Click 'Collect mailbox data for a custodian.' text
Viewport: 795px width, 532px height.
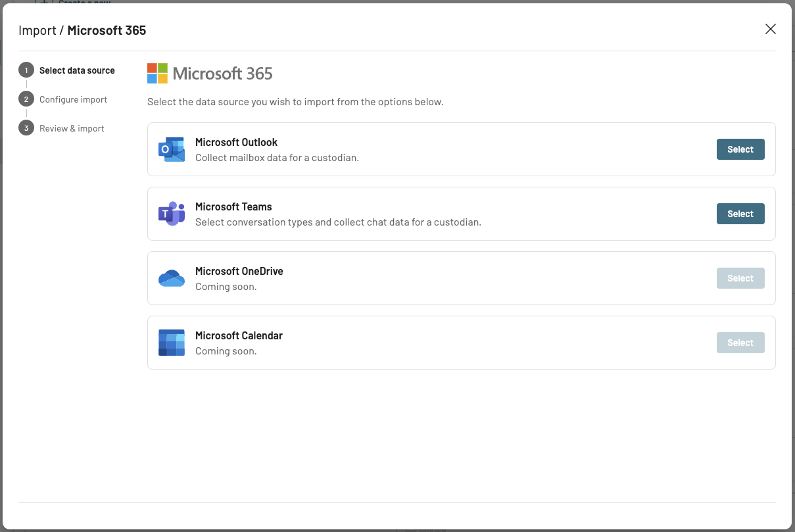point(277,158)
